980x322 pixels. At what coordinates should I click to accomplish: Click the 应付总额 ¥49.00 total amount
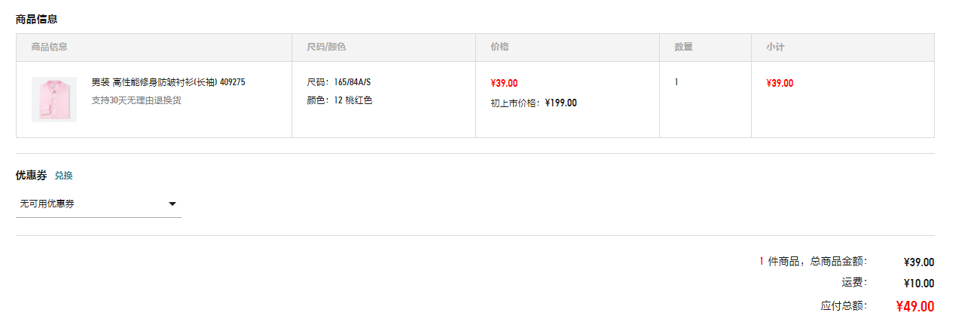click(x=915, y=306)
